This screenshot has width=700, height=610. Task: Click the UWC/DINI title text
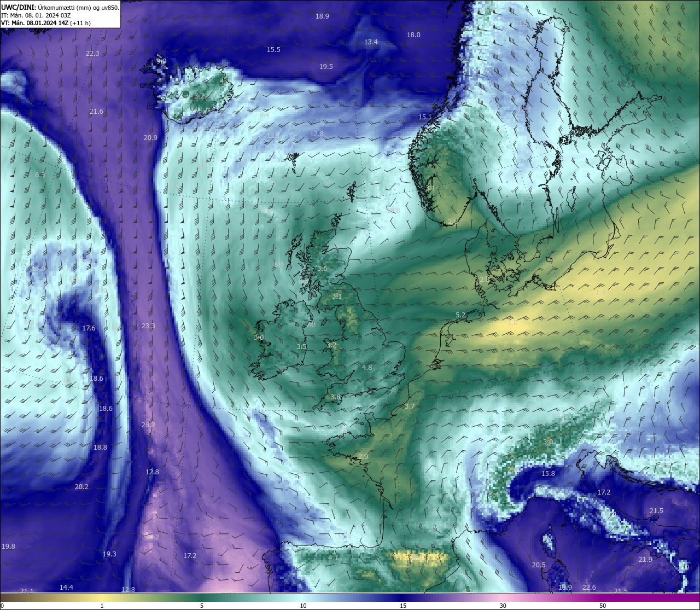(x=18, y=7)
